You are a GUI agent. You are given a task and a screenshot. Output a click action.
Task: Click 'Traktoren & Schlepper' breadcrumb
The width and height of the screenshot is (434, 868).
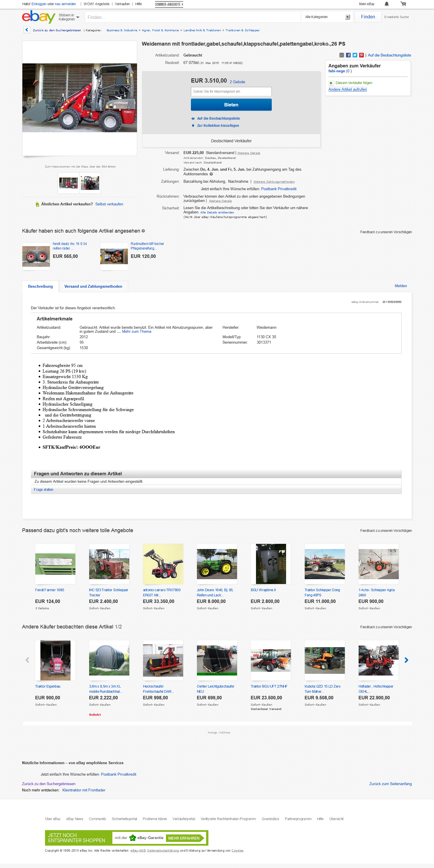click(243, 30)
